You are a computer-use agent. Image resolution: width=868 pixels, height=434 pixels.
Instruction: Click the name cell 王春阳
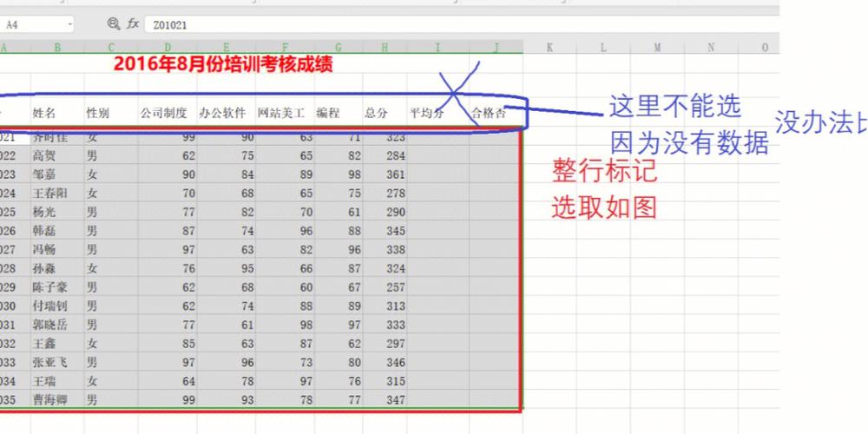[57, 194]
